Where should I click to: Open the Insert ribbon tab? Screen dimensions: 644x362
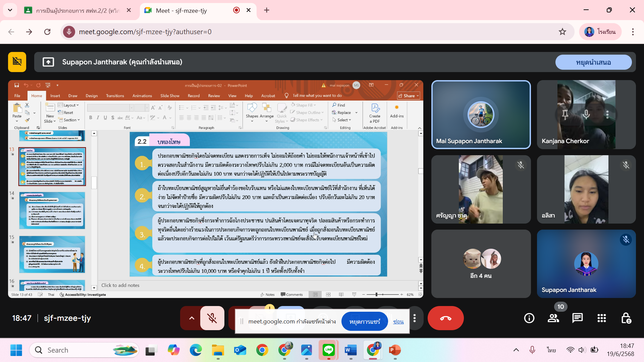[55, 96]
